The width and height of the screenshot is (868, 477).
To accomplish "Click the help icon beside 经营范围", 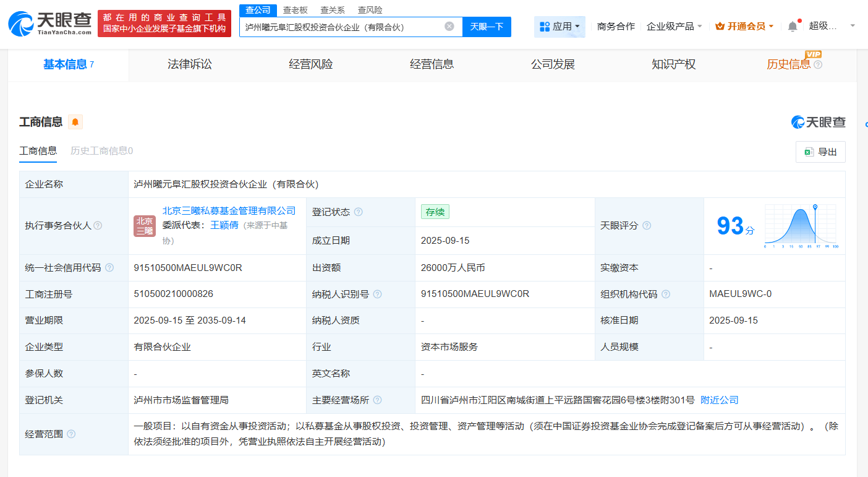I will [x=70, y=434].
